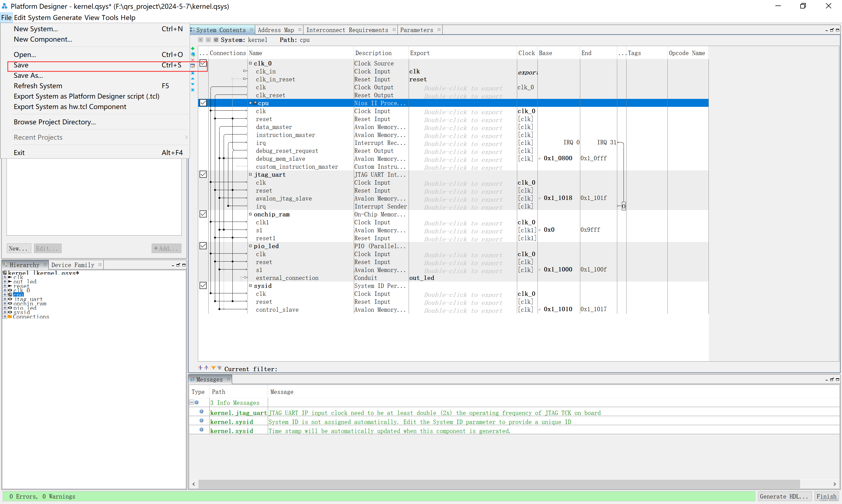This screenshot has height=504, width=842.
Task: Click the Finish button
Action: click(x=826, y=496)
